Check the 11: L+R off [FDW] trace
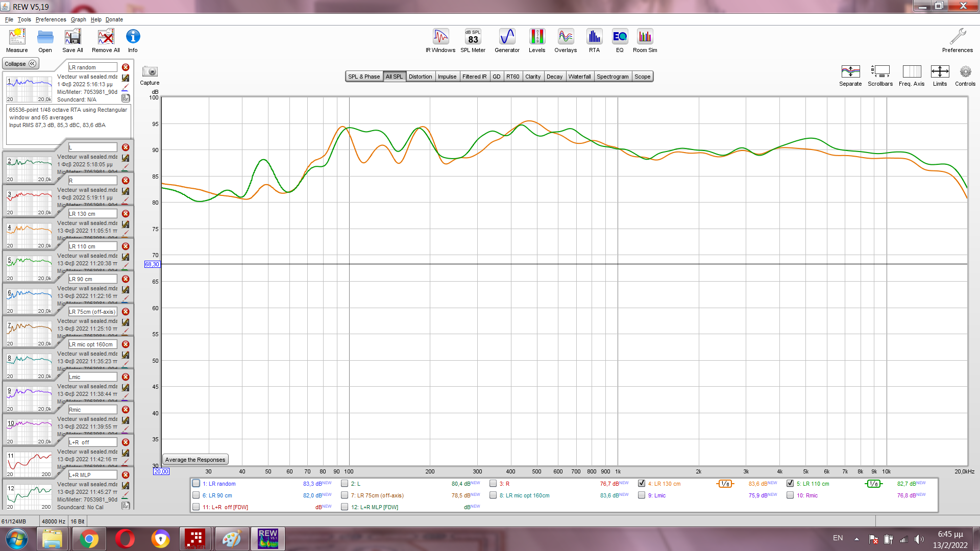Screen dimensions: 980x551 (x=196, y=507)
